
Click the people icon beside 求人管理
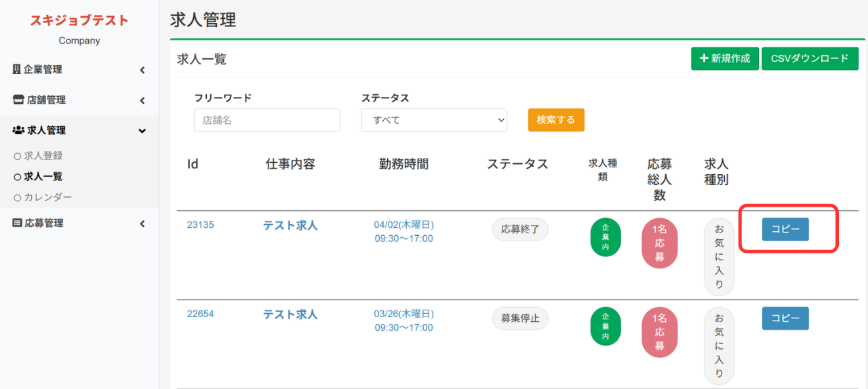click(18, 131)
